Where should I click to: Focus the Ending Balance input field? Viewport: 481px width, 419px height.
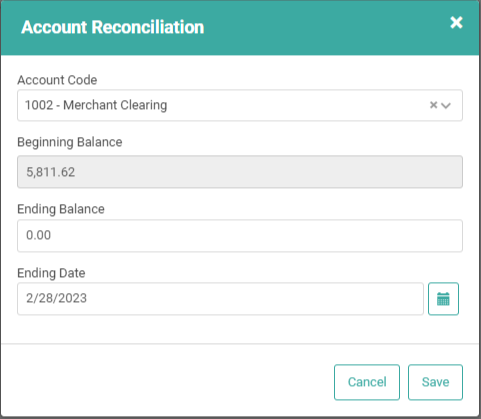(x=240, y=236)
